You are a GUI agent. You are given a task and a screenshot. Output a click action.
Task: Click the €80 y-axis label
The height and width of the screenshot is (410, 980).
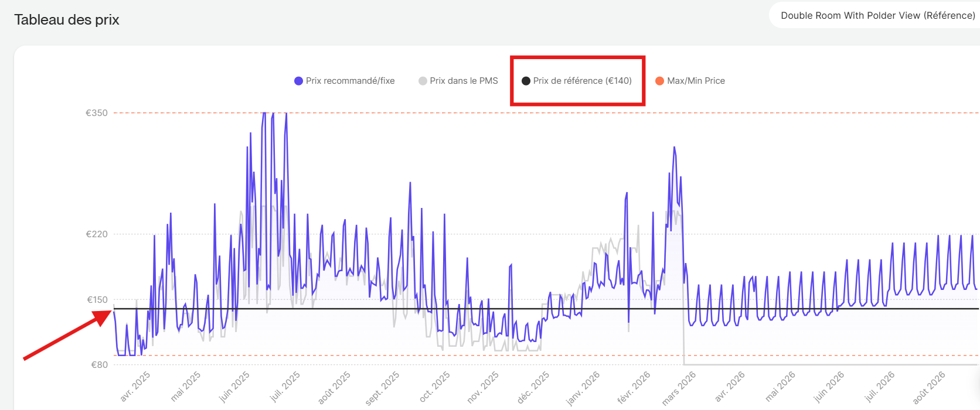[99, 365]
